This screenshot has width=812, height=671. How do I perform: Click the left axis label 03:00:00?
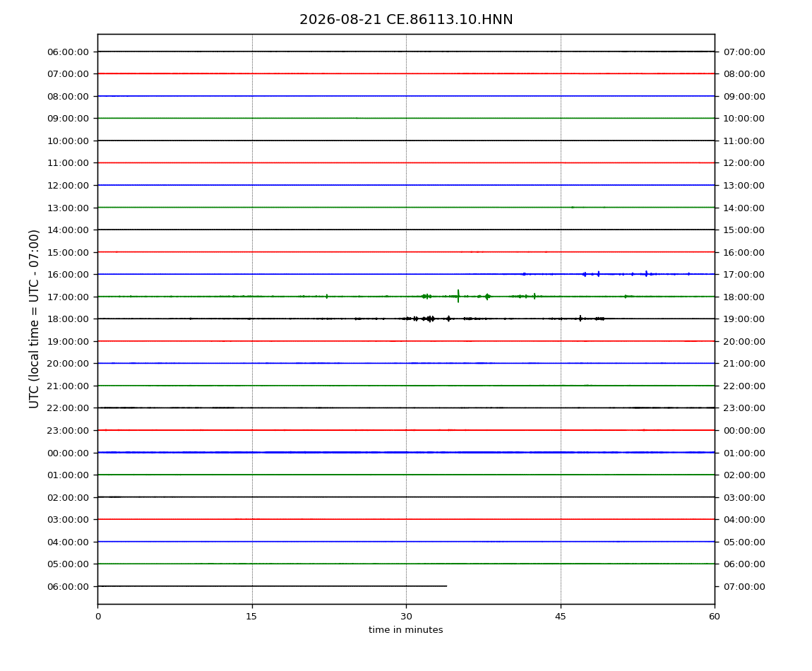(x=68, y=520)
